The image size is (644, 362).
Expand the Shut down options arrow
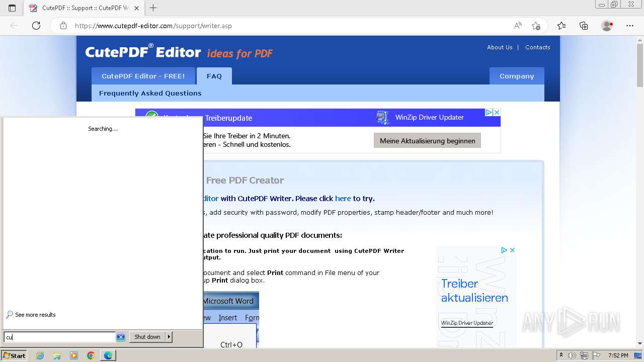169,337
